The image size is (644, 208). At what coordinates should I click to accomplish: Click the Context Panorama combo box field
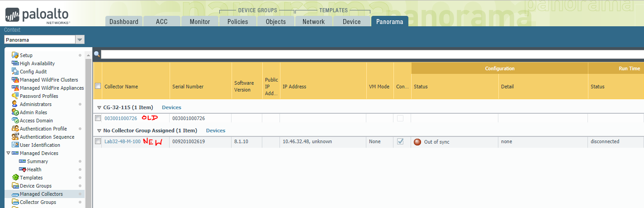[x=40, y=40]
